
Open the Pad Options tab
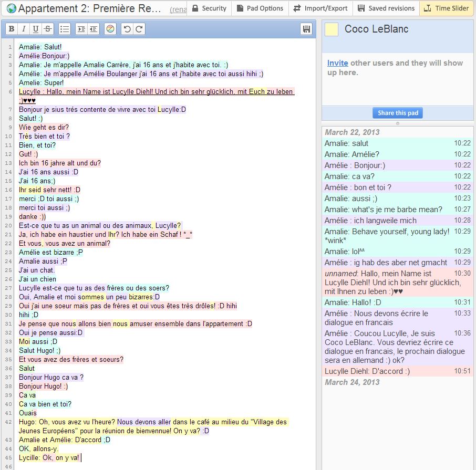click(260, 8)
